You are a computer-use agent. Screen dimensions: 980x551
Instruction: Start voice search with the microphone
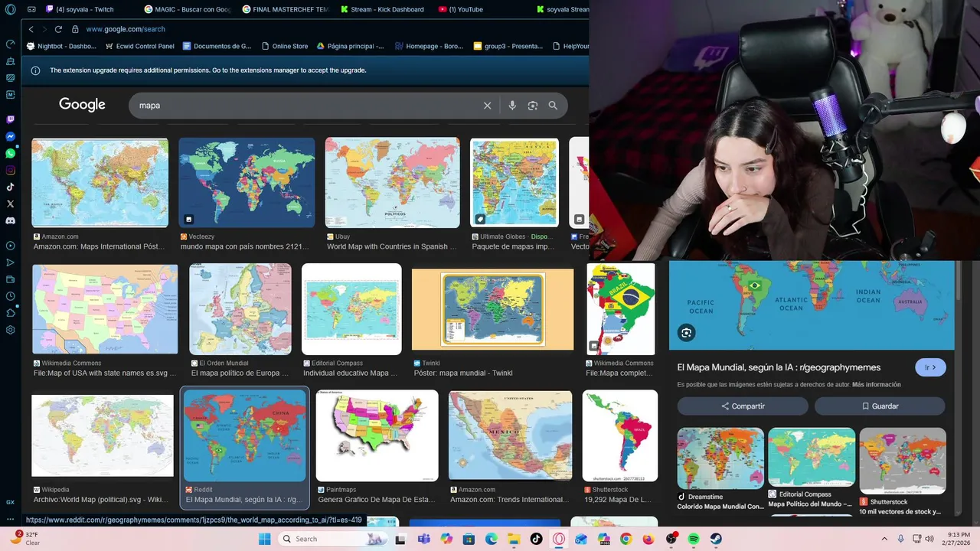(x=512, y=106)
